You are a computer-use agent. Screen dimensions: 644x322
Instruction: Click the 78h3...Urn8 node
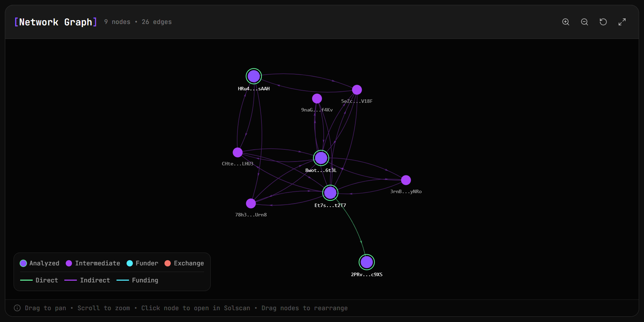click(x=251, y=203)
